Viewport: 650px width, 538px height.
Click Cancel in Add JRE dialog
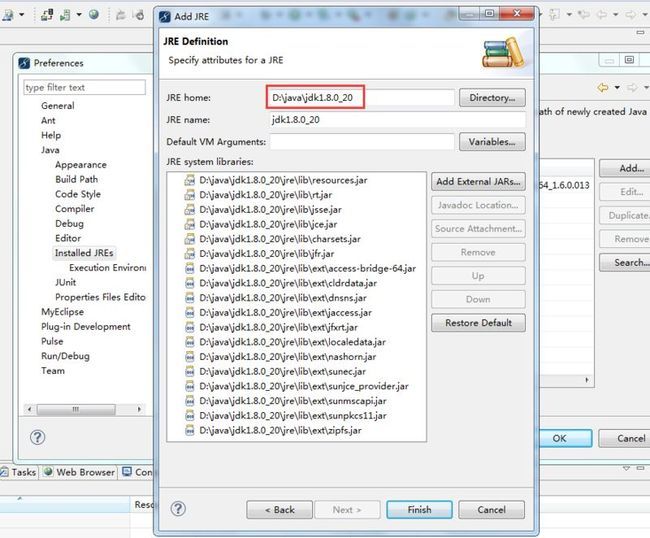point(491,510)
